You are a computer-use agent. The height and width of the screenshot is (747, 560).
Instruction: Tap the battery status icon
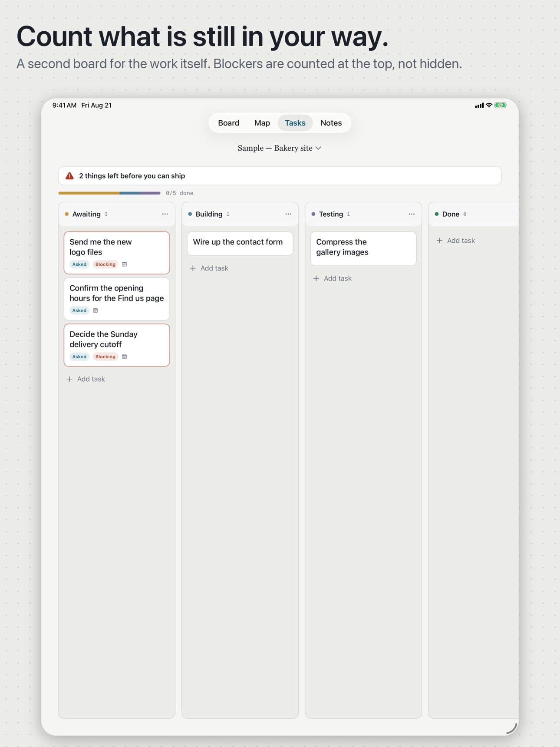click(x=501, y=105)
